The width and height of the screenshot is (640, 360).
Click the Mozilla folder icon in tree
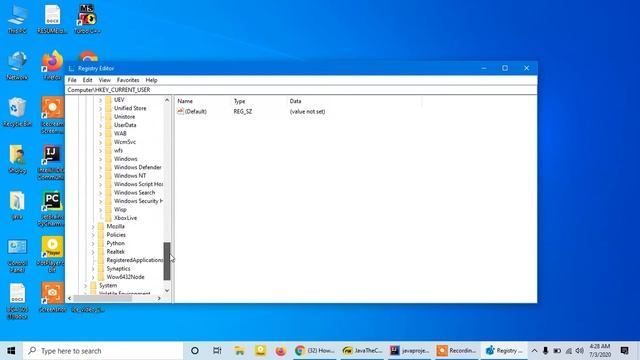pos(101,226)
